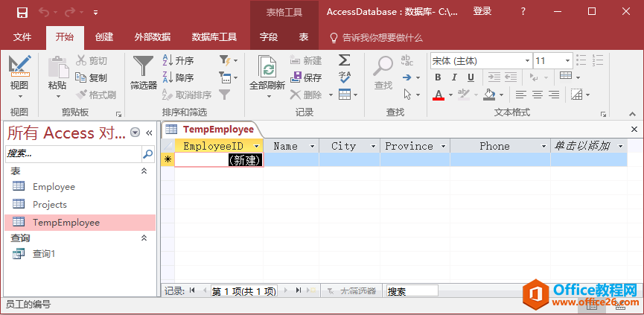Image resolution: width=644 pixels, height=315 pixels.
Task: Click the Totals sigma icon
Action: tap(344, 60)
